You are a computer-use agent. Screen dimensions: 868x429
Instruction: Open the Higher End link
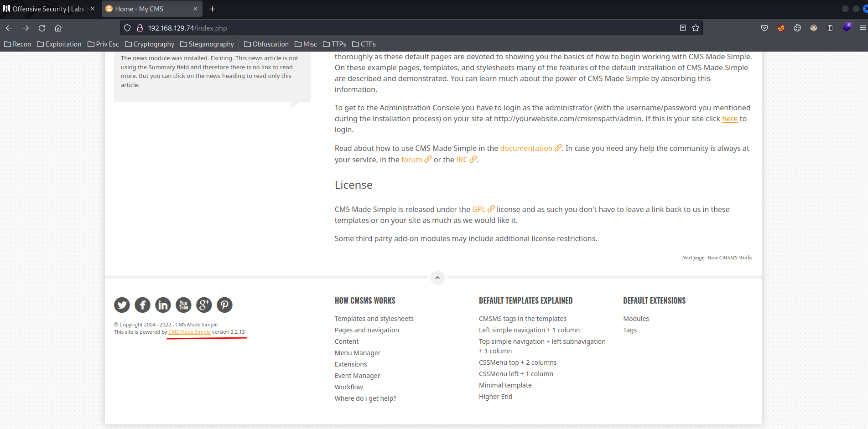click(x=496, y=397)
